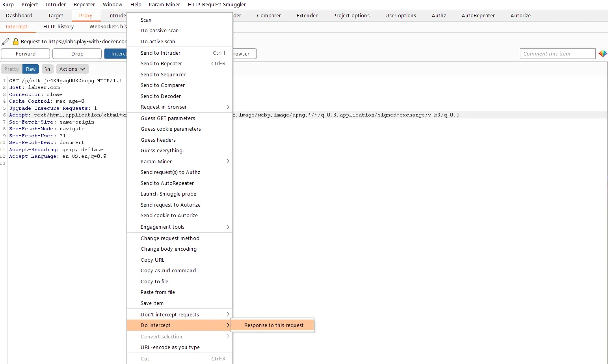Select Send to AutoRepeater
Viewport: 608px width, 364px height.
[180, 183]
